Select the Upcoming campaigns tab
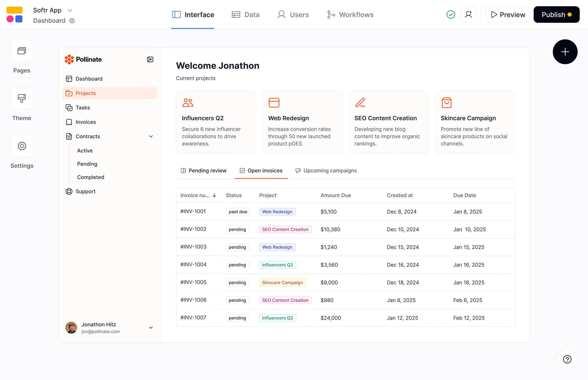 coord(326,171)
